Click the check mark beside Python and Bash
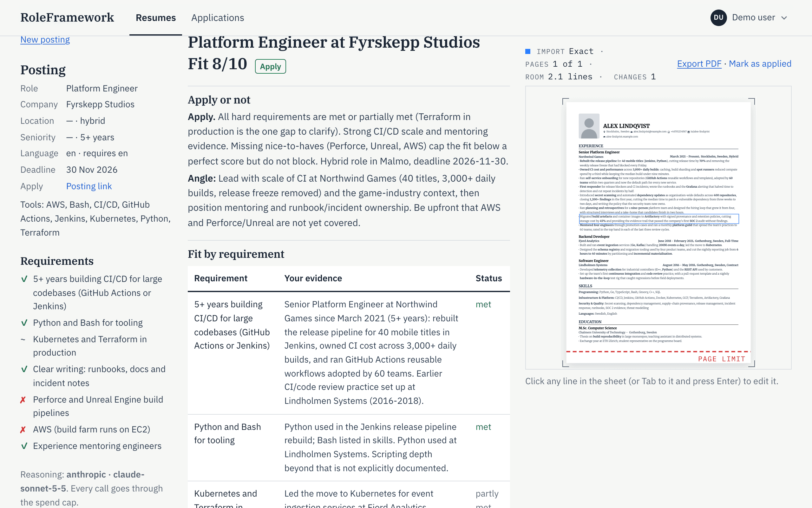 click(x=24, y=323)
